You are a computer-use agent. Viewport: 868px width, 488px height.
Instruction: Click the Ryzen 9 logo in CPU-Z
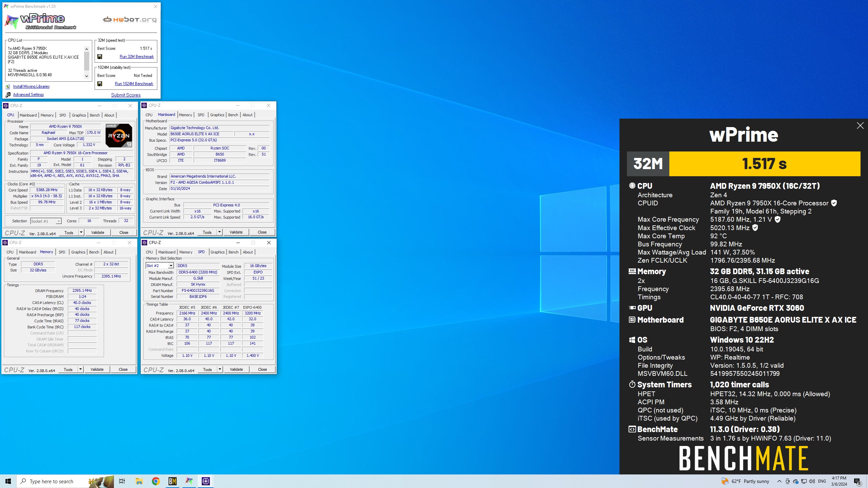119,136
